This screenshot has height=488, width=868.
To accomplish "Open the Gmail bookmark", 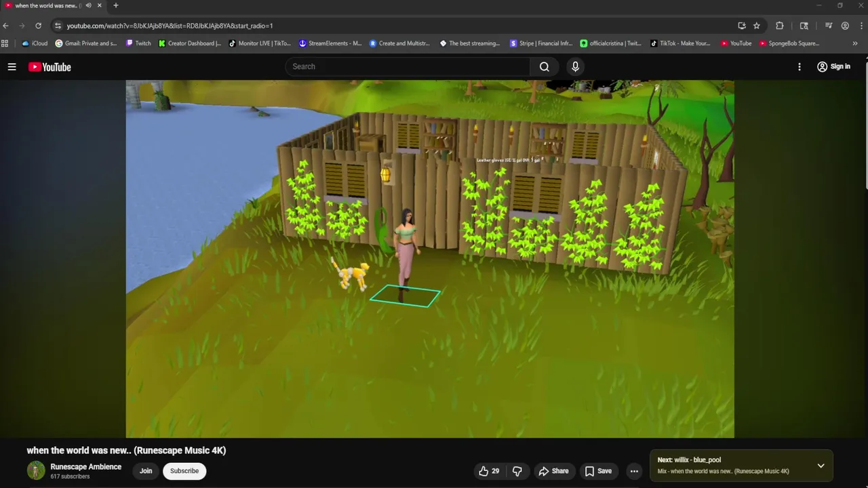I will [86, 43].
